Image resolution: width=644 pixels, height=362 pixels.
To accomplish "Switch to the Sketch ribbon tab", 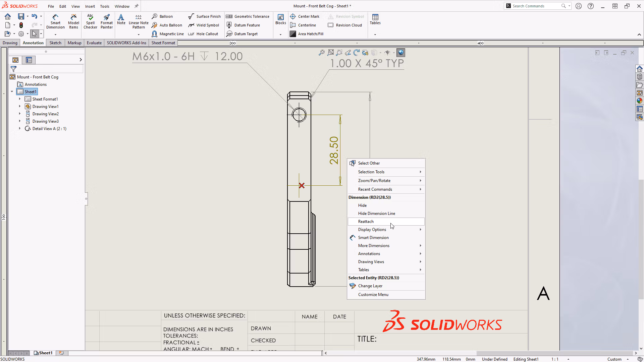I will 55,43.
